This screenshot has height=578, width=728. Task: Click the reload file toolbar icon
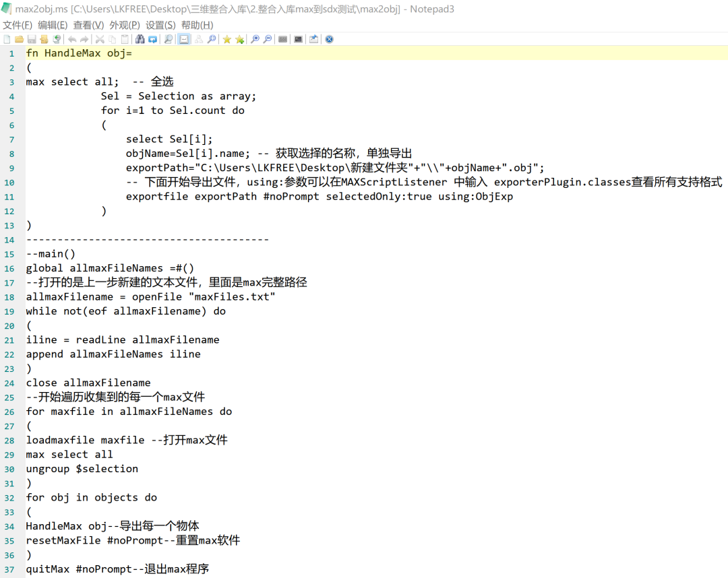(x=57, y=40)
